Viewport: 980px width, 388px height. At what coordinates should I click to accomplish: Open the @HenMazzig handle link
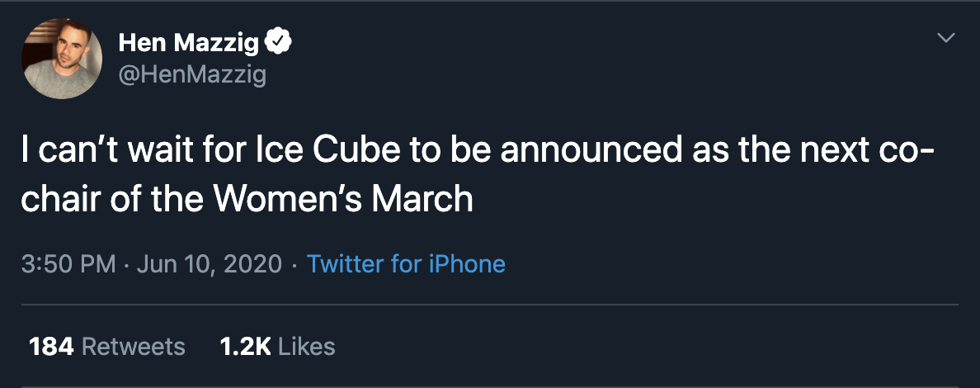click(x=192, y=75)
